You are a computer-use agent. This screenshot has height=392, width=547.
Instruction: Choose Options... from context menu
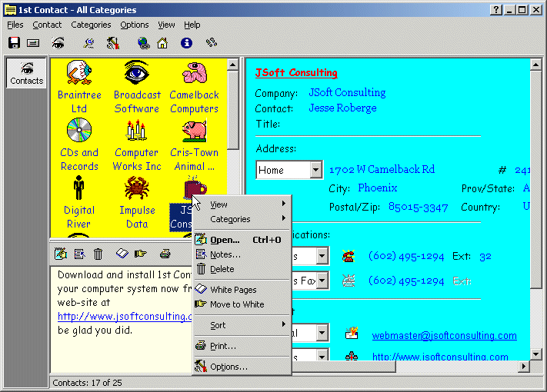(x=242, y=367)
